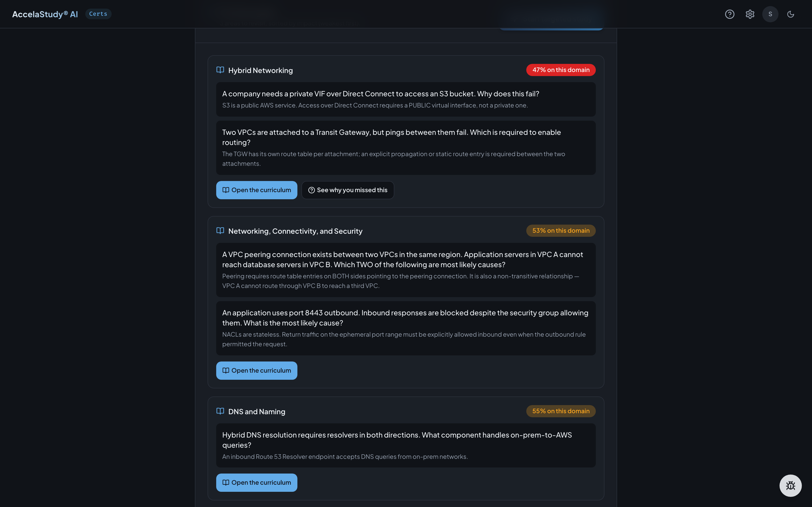The height and width of the screenshot is (507, 812).
Task: Click the user avatar labeled S
Action: pyautogui.click(x=770, y=14)
